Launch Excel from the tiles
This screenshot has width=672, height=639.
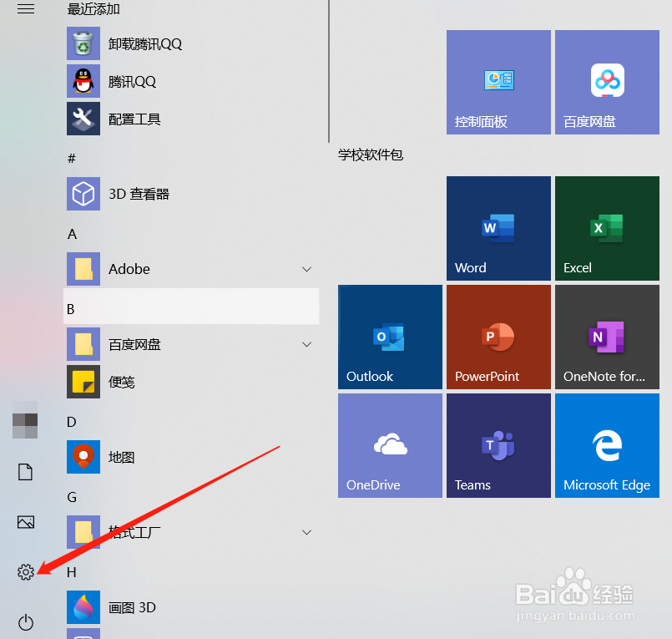(607, 229)
